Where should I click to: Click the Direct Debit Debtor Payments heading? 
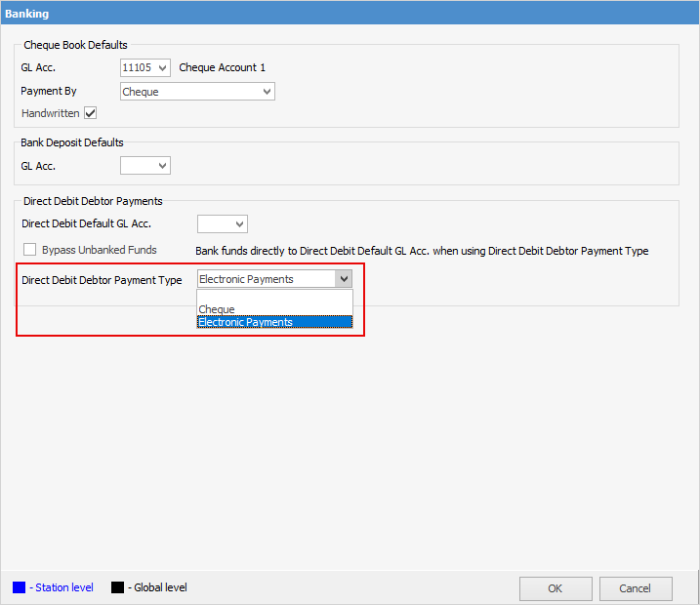point(93,201)
